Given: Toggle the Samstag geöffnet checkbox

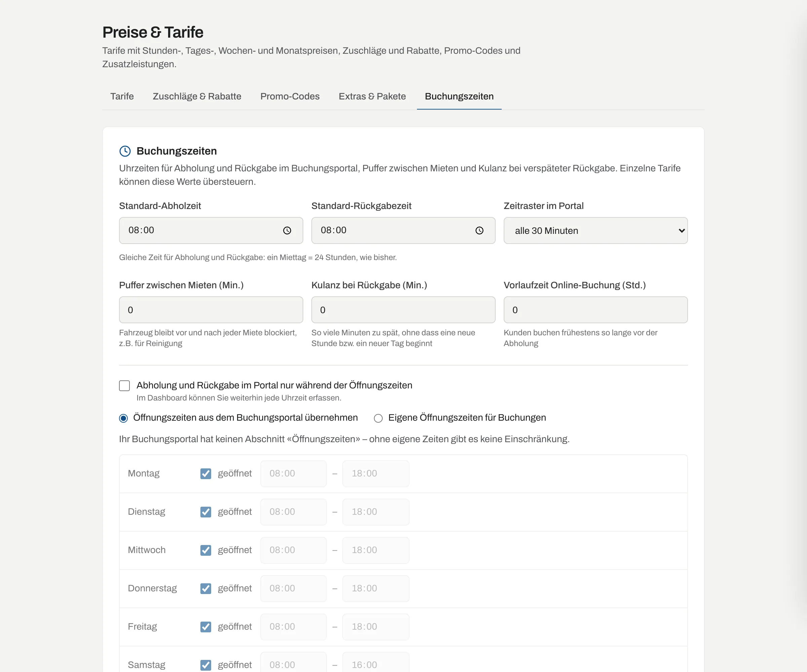Looking at the screenshot, I should (205, 665).
